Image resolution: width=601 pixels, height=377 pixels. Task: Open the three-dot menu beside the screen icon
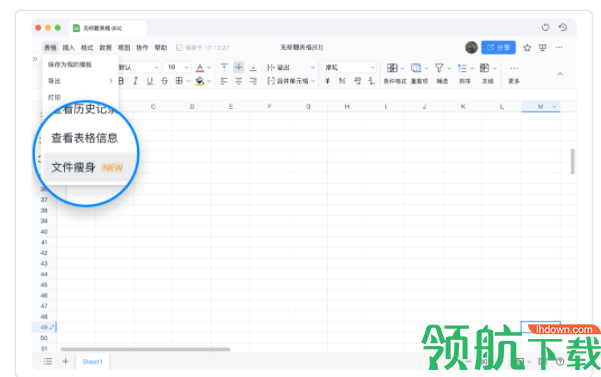coord(559,48)
